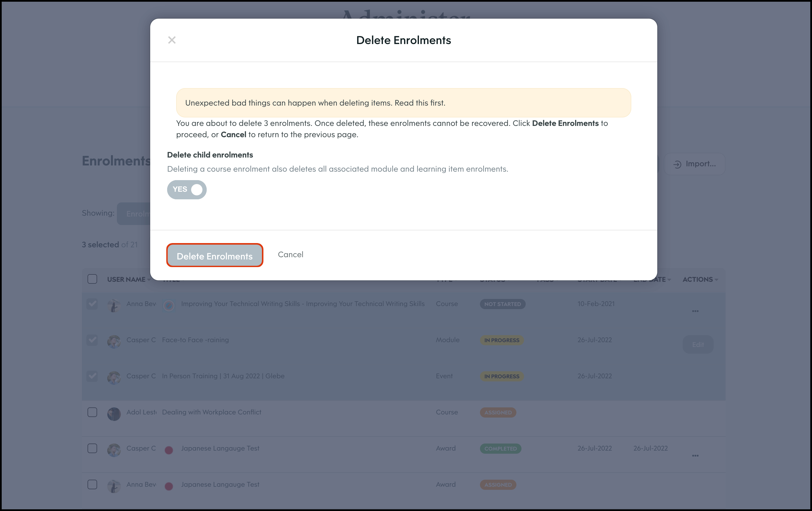
Task: Click red award icon in Casper's Japanese Test row
Action: click(169, 450)
